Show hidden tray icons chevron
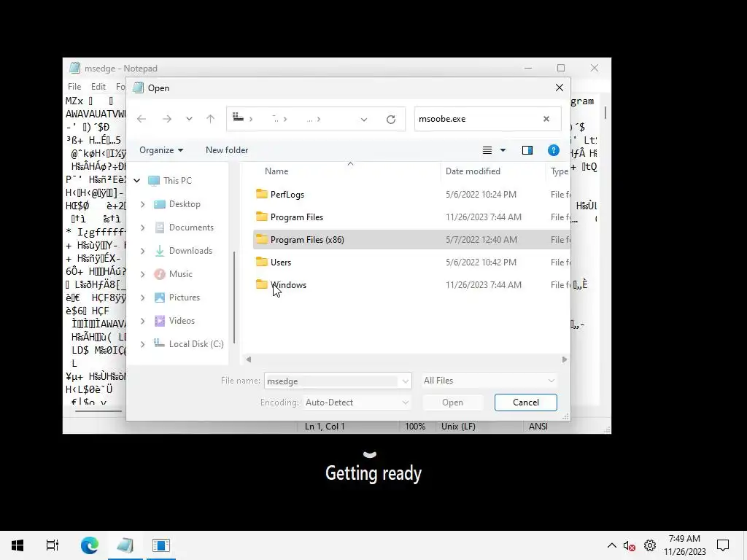747x560 pixels. click(x=612, y=545)
